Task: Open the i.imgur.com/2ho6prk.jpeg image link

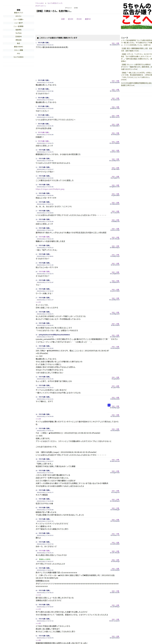Action: [x=50, y=189]
